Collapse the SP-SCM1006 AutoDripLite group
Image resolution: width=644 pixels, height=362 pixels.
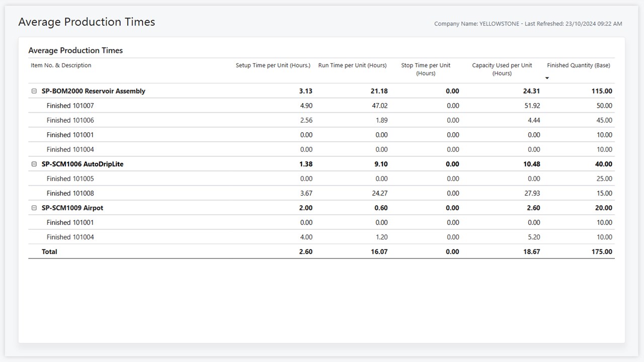click(x=34, y=164)
